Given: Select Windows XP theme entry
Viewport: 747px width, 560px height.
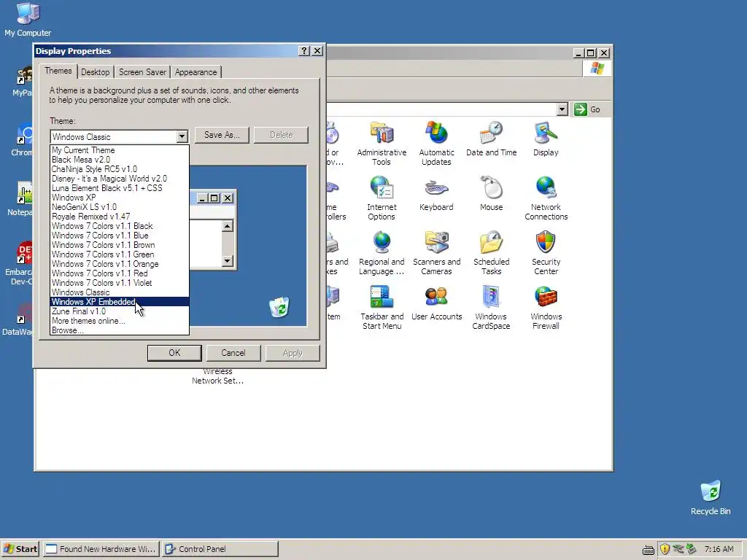Looking at the screenshot, I should [x=120, y=198].
